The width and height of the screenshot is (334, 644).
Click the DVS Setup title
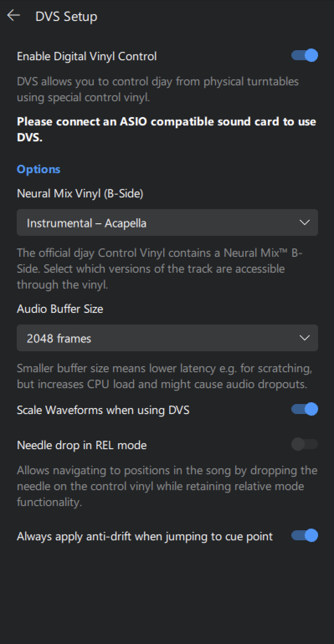(67, 16)
